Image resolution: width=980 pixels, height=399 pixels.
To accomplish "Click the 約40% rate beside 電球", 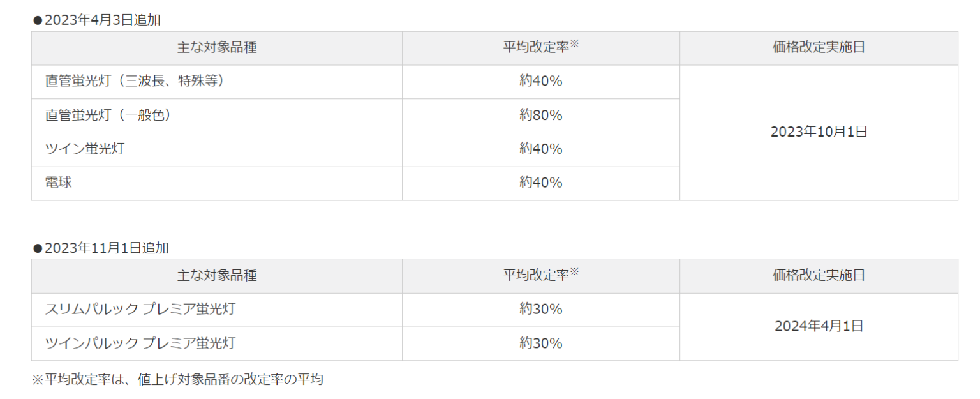I will pyautogui.click(x=540, y=183).
